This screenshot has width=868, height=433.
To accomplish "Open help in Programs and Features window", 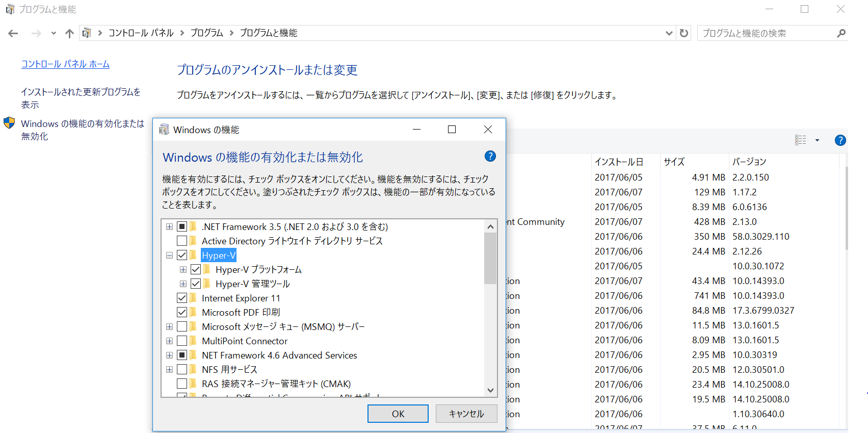I will click(x=840, y=140).
